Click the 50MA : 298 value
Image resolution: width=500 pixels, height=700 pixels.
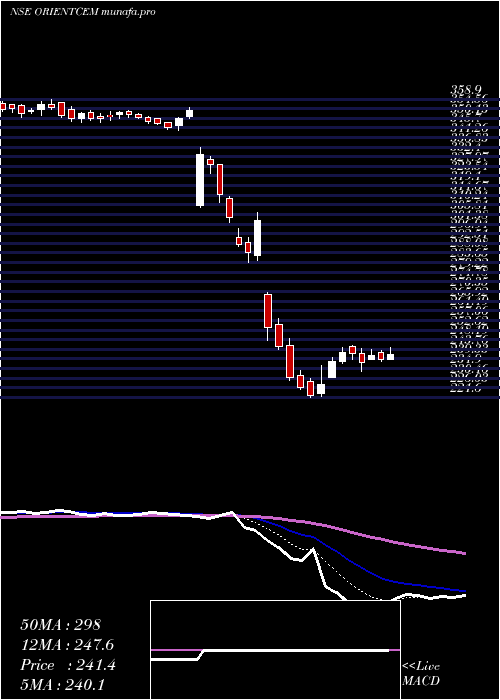pos(61,625)
